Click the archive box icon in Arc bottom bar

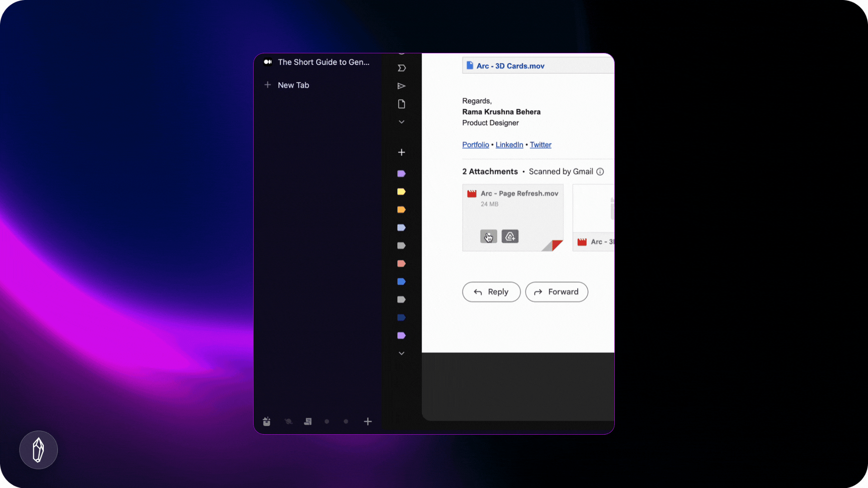pyautogui.click(x=267, y=422)
